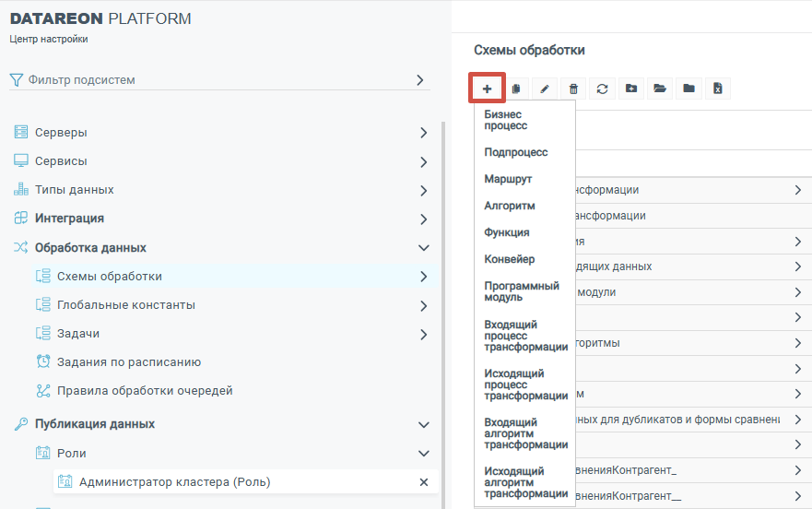Click the refresh arrows icon

[602, 89]
